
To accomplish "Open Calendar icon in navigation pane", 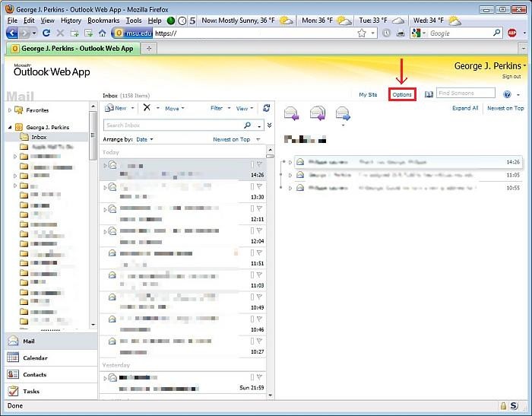I will point(13,357).
